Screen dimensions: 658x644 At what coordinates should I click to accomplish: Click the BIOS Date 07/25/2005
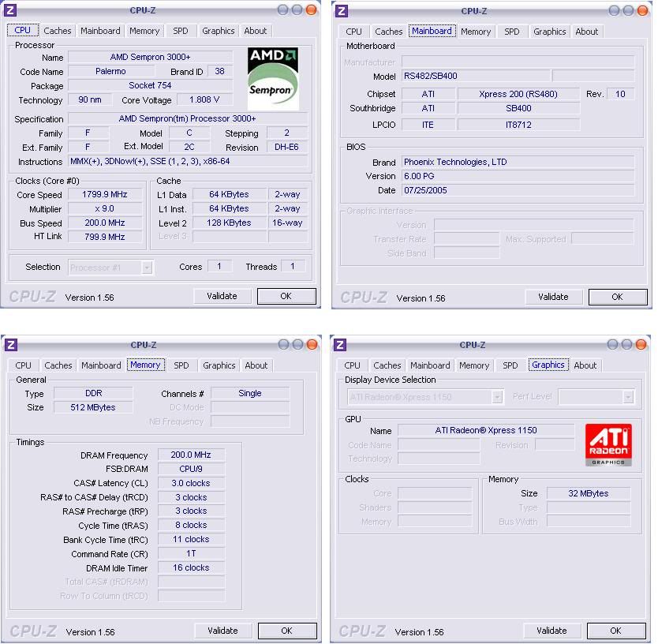click(518, 190)
